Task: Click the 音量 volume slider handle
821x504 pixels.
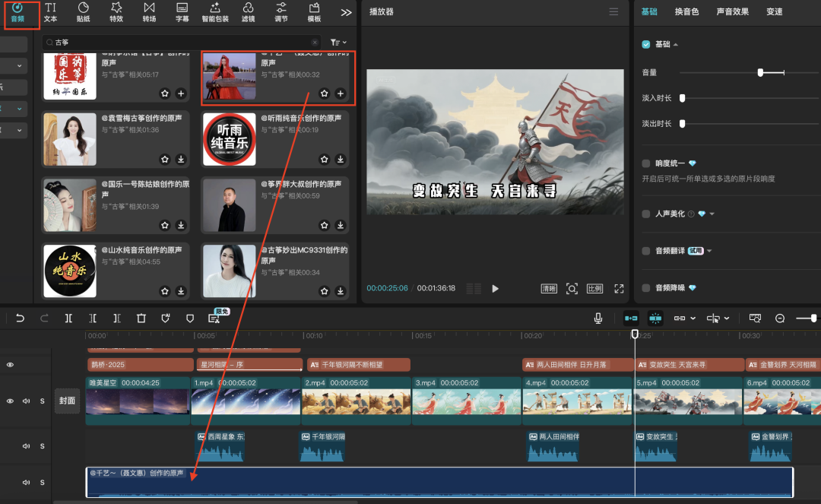Action: (760, 72)
